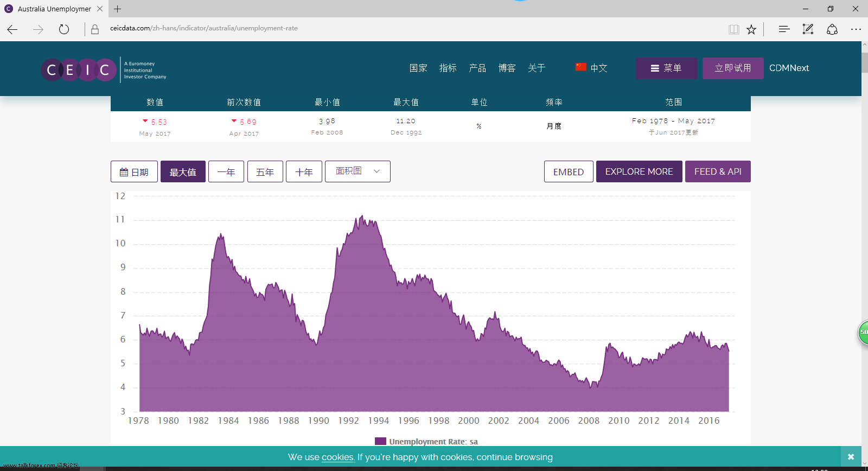868x471 pixels.
Task: Close the Australia Unemployment tab
Action: (100, 9)
